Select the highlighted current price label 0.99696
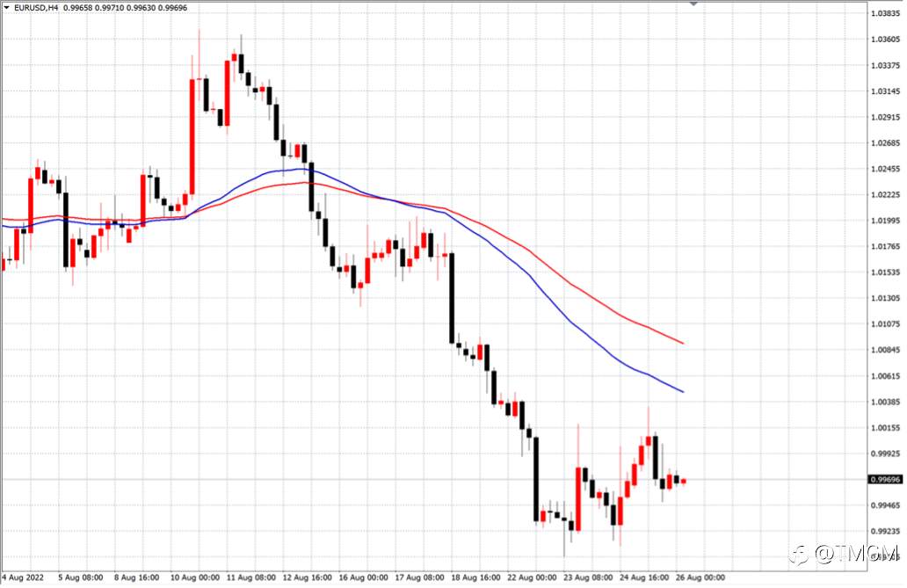The image size is (907, 588). [886, 480]
